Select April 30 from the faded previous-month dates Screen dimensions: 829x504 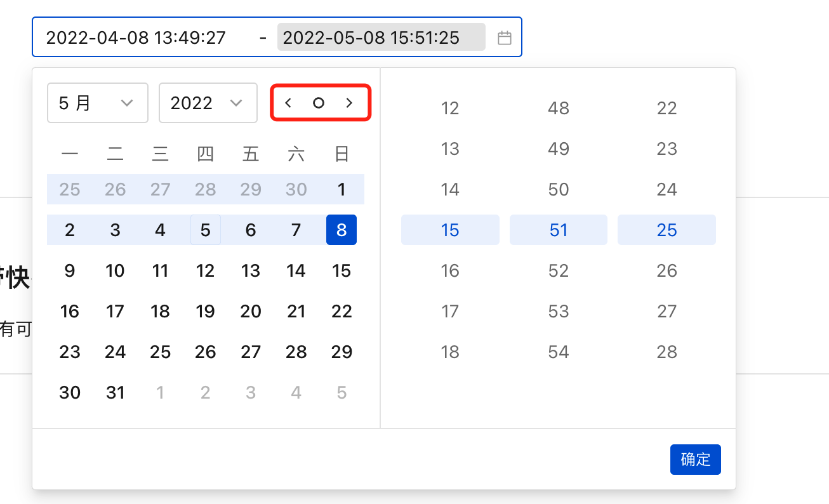tap(296, 189)
